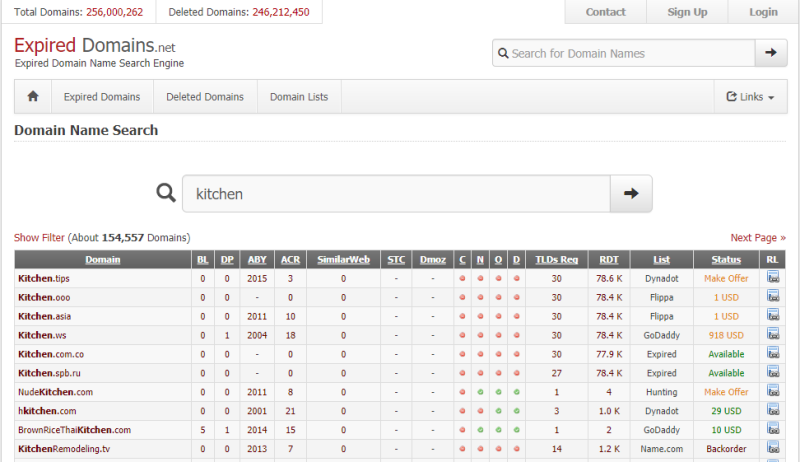The width and height of the screenshot is (800, 462).
Task: Click the Show Filter link
Action: pyautogui.click(x=39, y=238)
